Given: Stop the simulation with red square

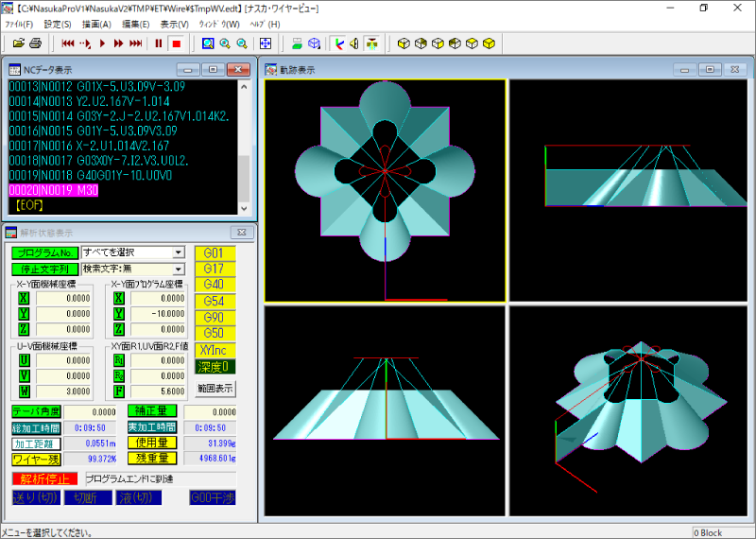Looking at the screenshot, I should pos(176,43).
